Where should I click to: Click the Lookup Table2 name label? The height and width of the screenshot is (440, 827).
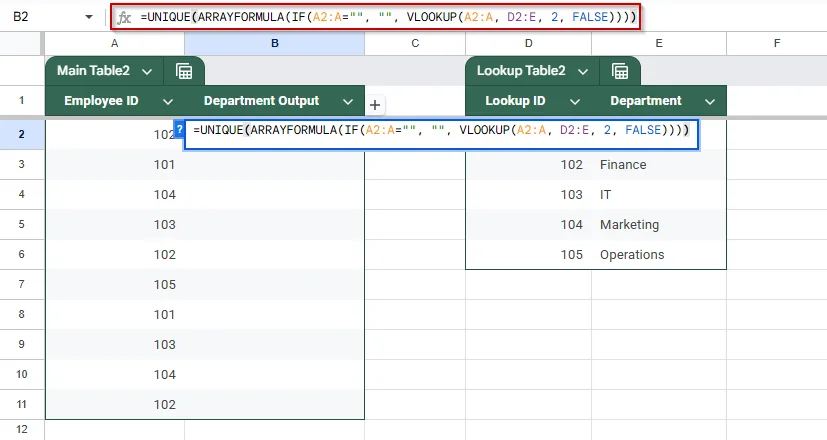pyautogui.click(x=521, y=71)
